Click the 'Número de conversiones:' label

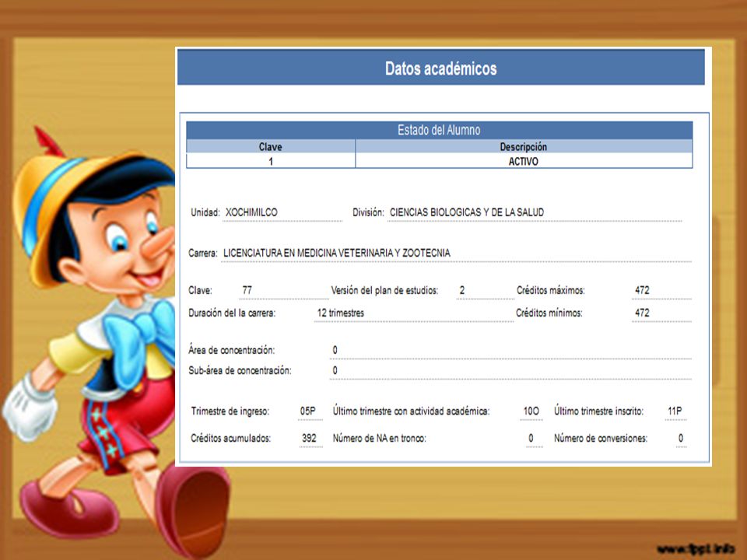click(x=601, y=438)
